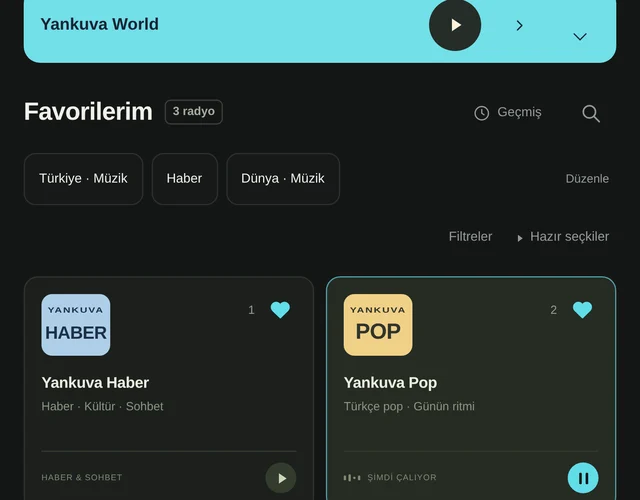This screenshot has height=500, width=640.
Task: Play the Yankuva Haber station
Action: pos(281,478)
